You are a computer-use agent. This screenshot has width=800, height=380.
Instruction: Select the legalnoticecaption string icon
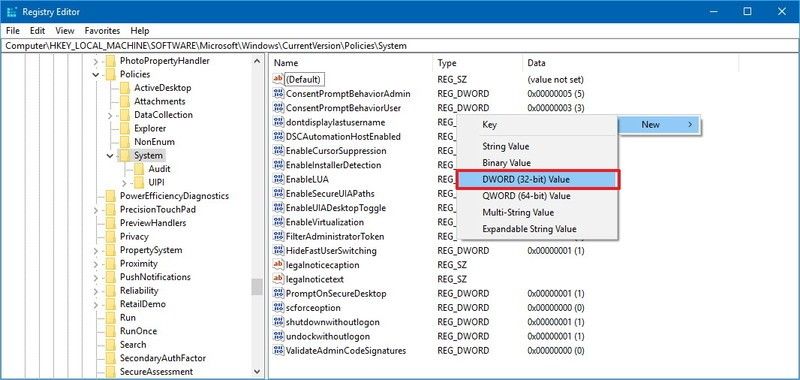pos(279,265)
